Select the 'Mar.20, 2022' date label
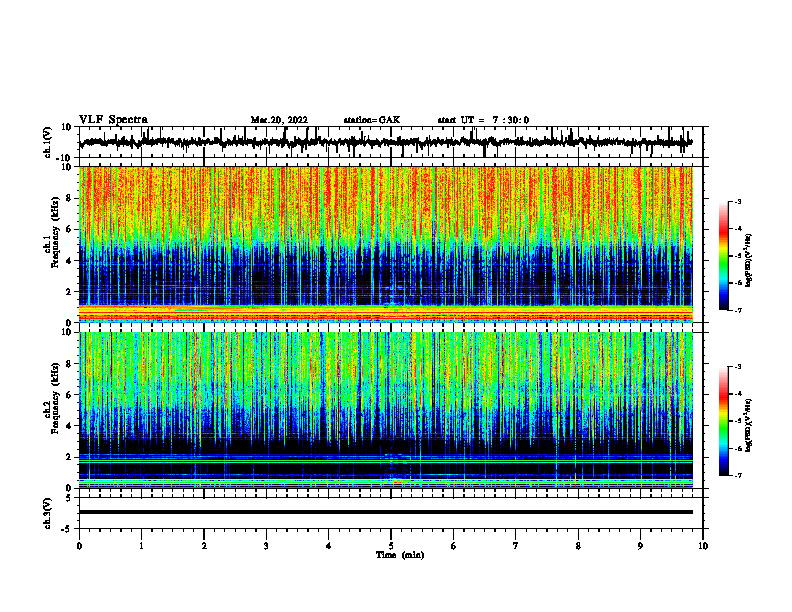 tap(279, 120)
